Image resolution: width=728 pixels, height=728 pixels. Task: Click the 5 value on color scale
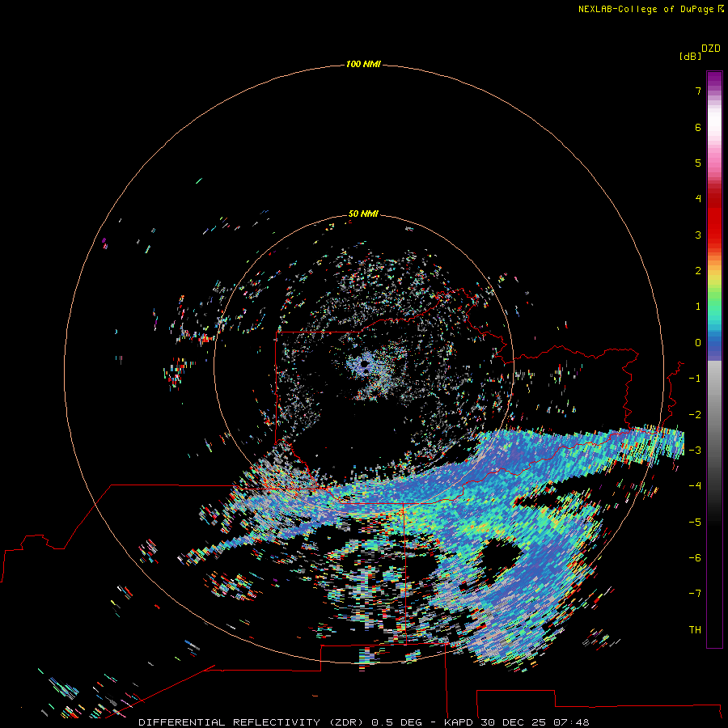pyautogui.click(x=698, y=163)
